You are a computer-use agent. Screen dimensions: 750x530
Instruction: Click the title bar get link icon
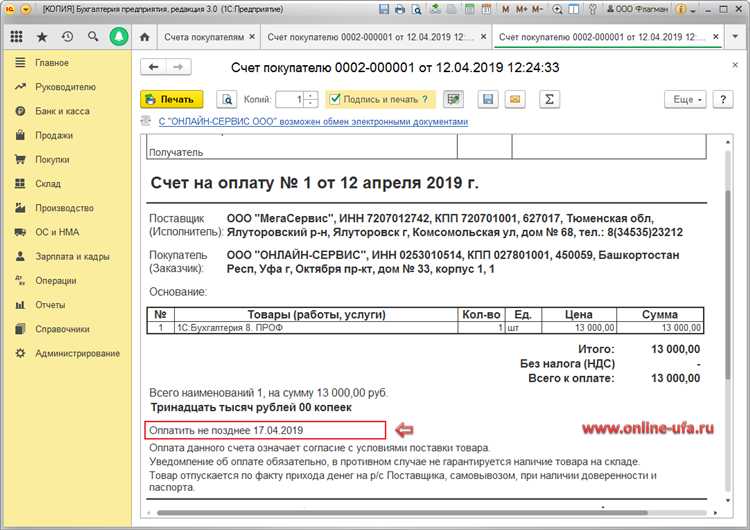click(436, 9)
